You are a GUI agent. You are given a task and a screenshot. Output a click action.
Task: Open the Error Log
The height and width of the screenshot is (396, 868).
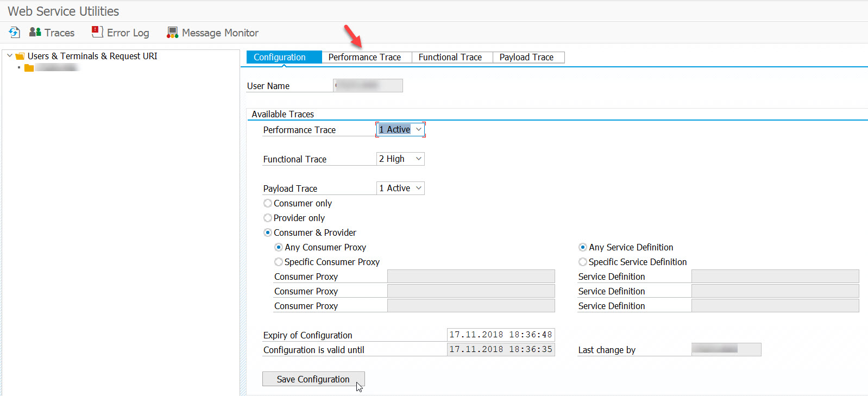(x=121, y=33)
